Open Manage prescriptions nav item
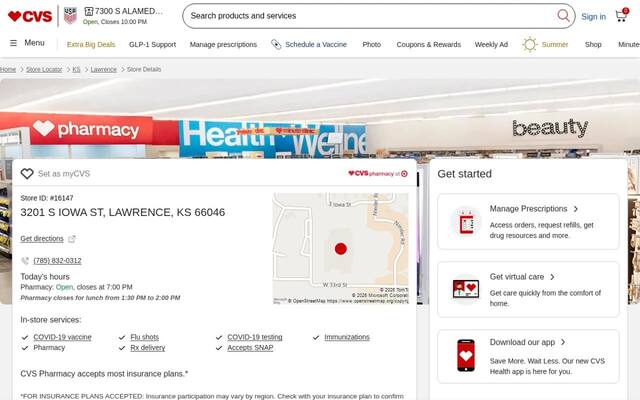Image resolution: width=640 pixels, height=400 pixels. [x=223, y=44]
